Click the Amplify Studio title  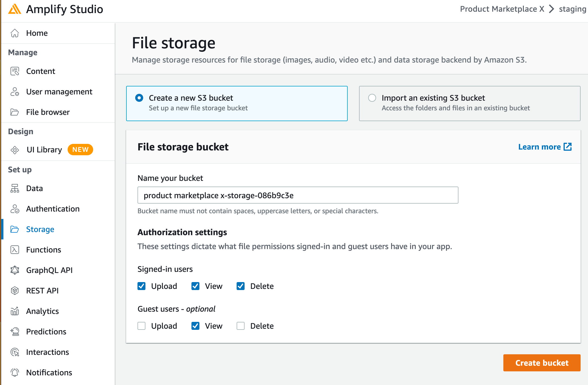(x=64, y=9)
